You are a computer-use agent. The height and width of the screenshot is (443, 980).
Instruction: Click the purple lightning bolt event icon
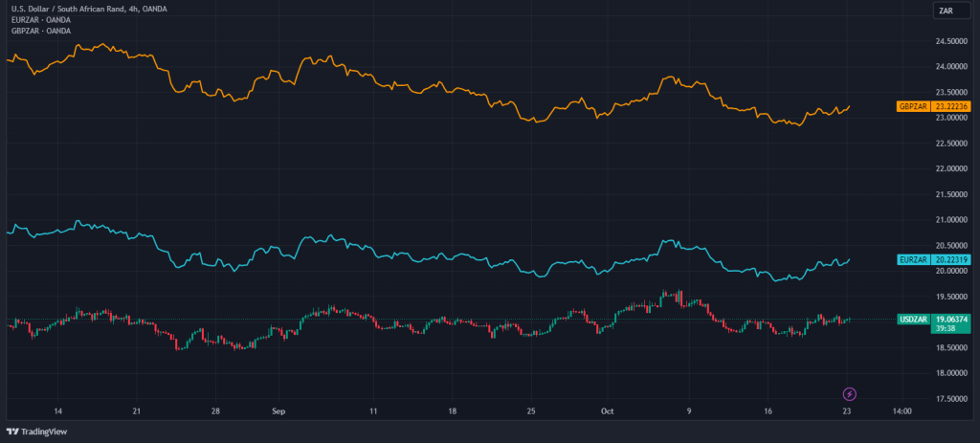pos(850,393)
